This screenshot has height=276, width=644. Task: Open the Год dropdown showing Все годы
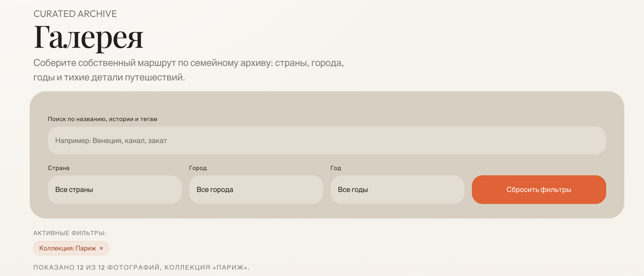coord(397,189)
